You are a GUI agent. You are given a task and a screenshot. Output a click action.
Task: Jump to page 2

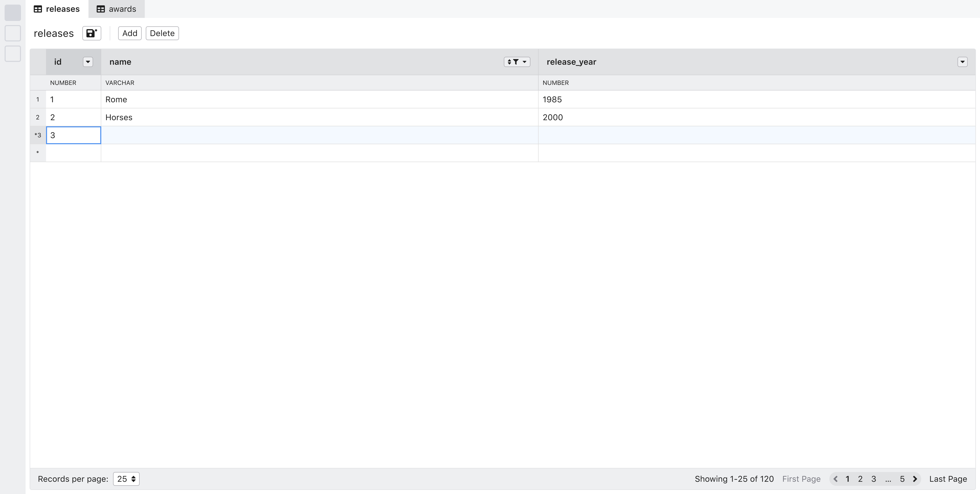[860, 479]
